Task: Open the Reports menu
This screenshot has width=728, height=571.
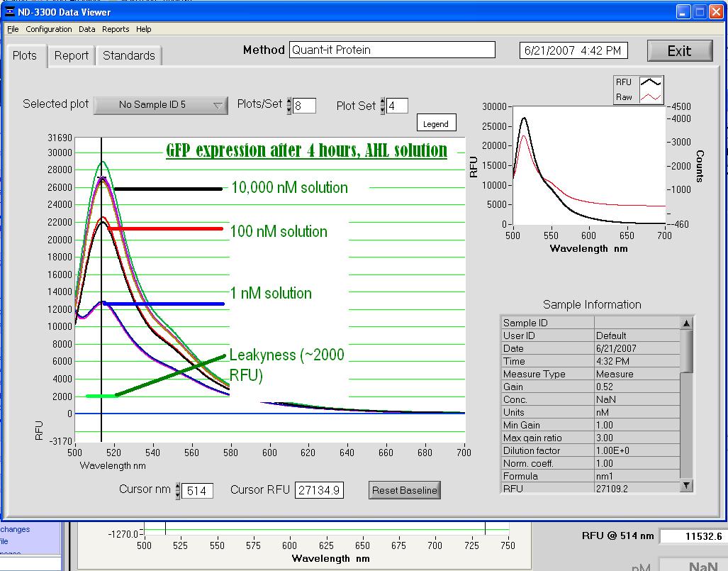Action: tap(116, 29)
